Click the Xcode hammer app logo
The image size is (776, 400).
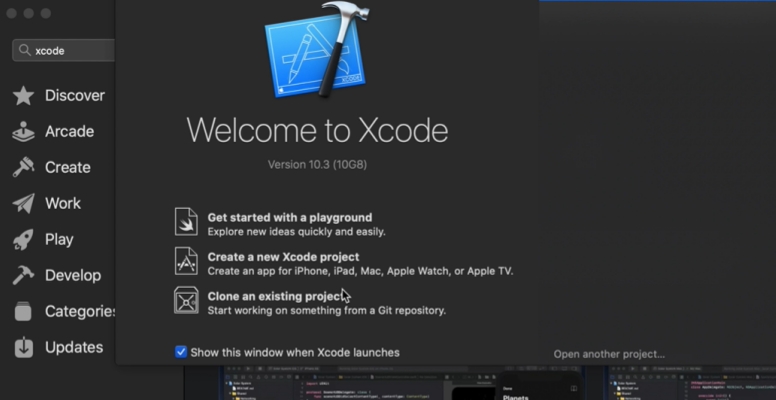pyautogui.click(x=317, y=49)
